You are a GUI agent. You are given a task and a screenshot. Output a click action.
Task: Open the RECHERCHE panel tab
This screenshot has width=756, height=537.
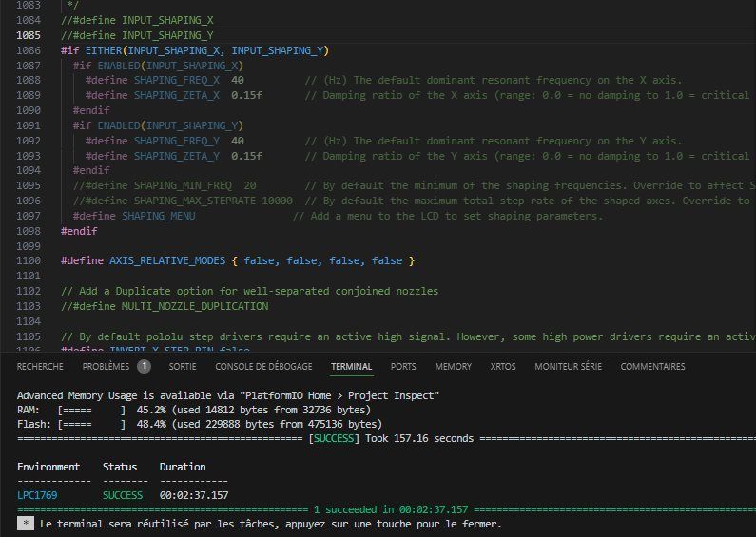coord(40,366)
